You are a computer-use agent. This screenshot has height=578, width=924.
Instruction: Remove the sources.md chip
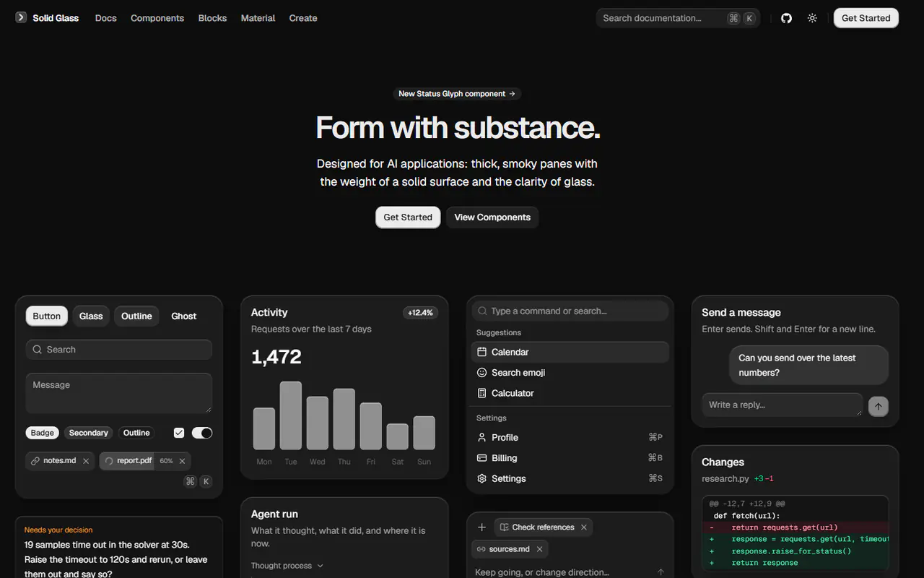click(539, 549)
